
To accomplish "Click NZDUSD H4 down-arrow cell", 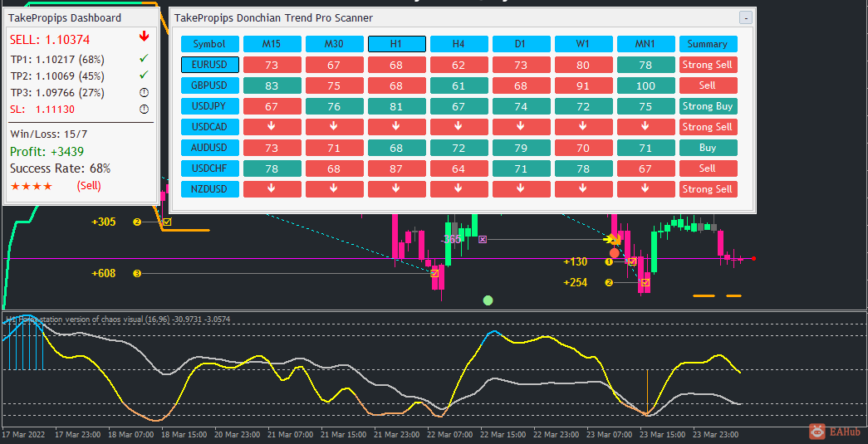I will tap(459, 189).
